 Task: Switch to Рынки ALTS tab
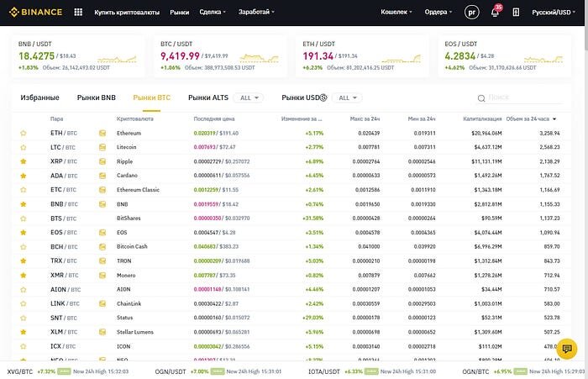[x=208, y=97]
